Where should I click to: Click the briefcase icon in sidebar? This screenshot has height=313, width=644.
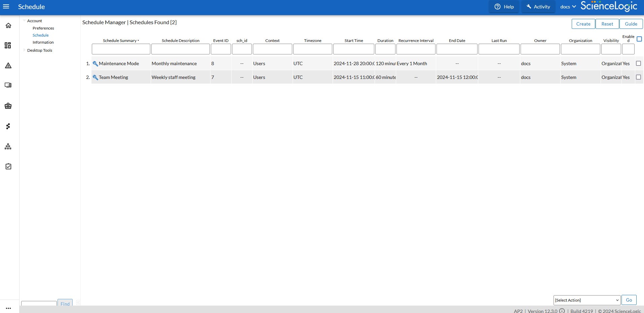coord(8,106)
